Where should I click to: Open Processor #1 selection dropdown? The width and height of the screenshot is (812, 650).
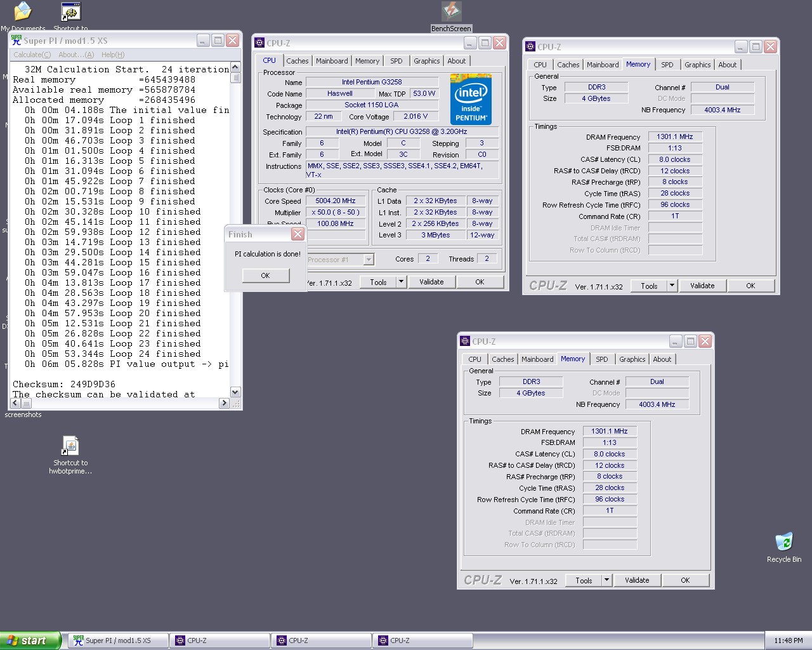[x=369, y=260]
